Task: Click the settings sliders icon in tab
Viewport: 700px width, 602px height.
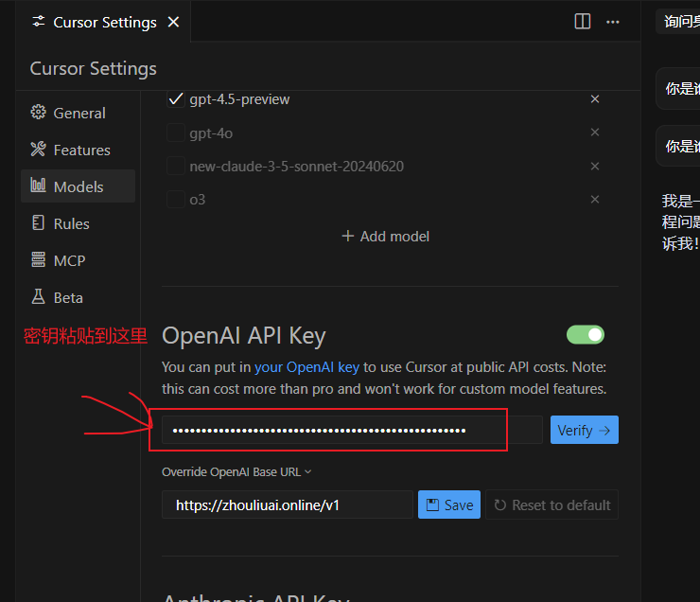Action: tap(39, 22)
